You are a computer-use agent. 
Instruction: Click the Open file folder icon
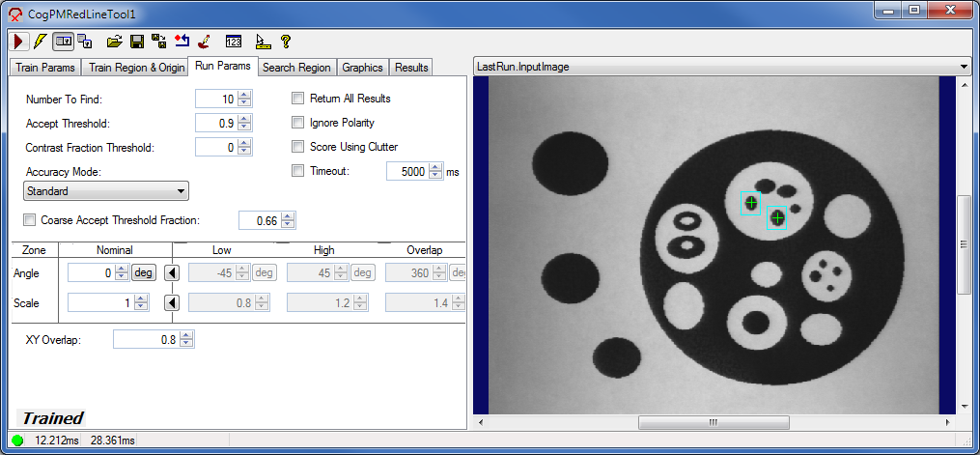pyautogui.click(x=114, y=42)
